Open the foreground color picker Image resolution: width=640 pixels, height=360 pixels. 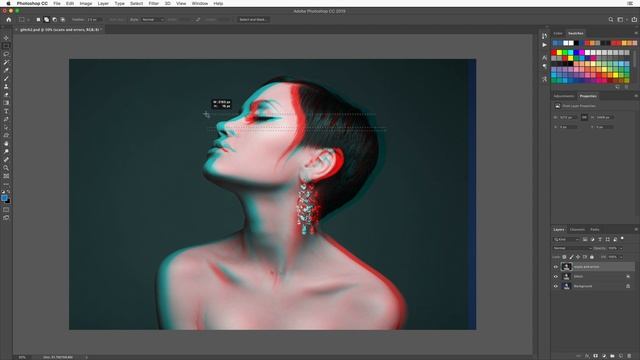pos(4,198)
